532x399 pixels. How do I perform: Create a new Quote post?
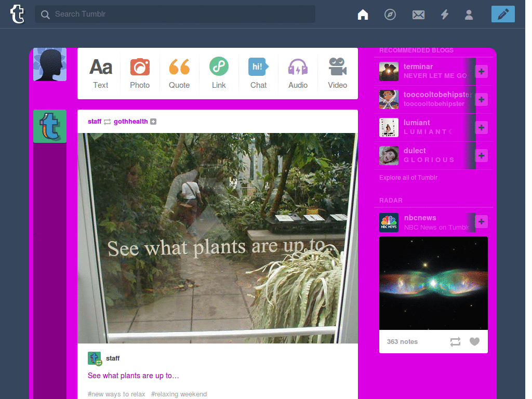tap(179, 73)
